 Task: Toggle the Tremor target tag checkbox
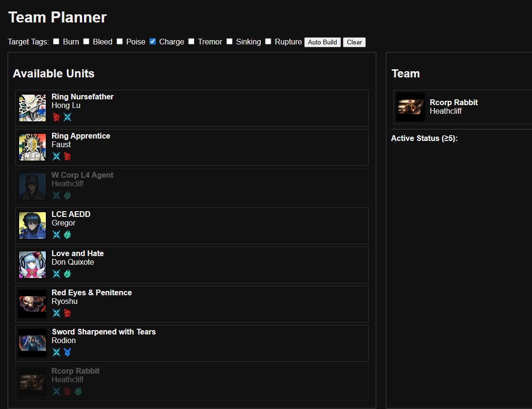[x=192, y=42]
